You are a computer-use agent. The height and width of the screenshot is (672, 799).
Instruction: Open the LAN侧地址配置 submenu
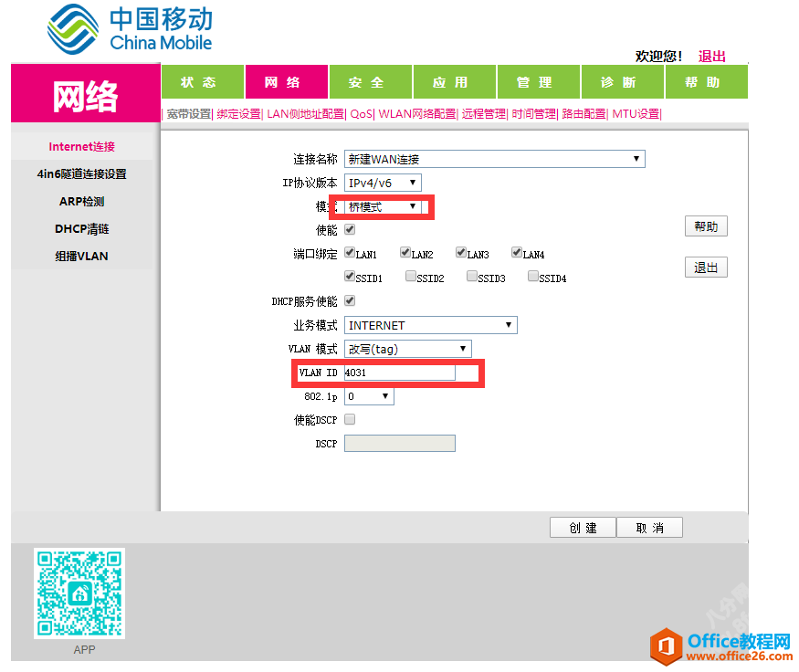pos(305,113)
